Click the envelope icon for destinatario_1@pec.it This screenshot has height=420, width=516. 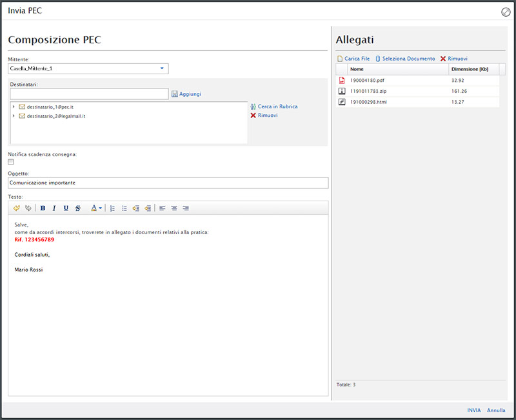click(22, 107)
